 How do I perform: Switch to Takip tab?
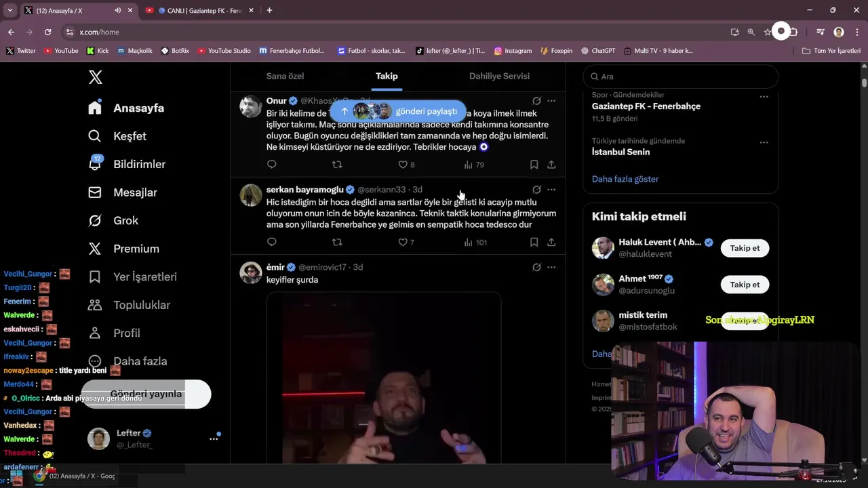click(x=387, y=76)
